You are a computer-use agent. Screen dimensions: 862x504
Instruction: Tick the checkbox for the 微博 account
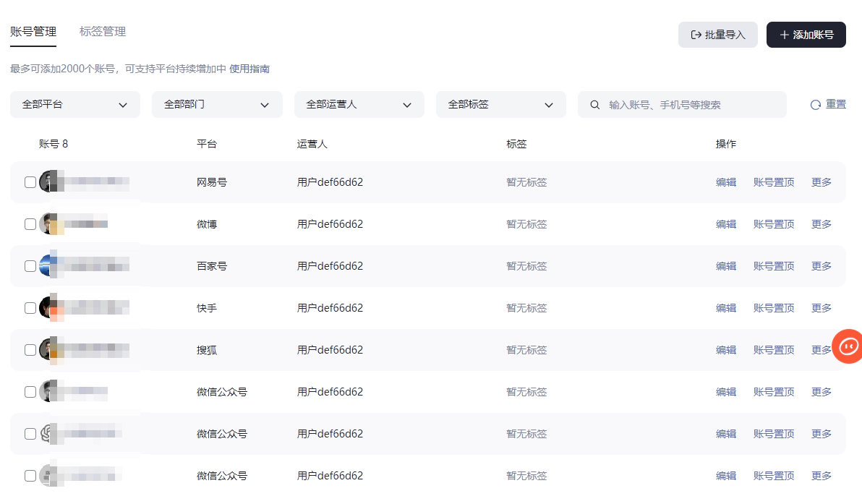click(30, 224)
